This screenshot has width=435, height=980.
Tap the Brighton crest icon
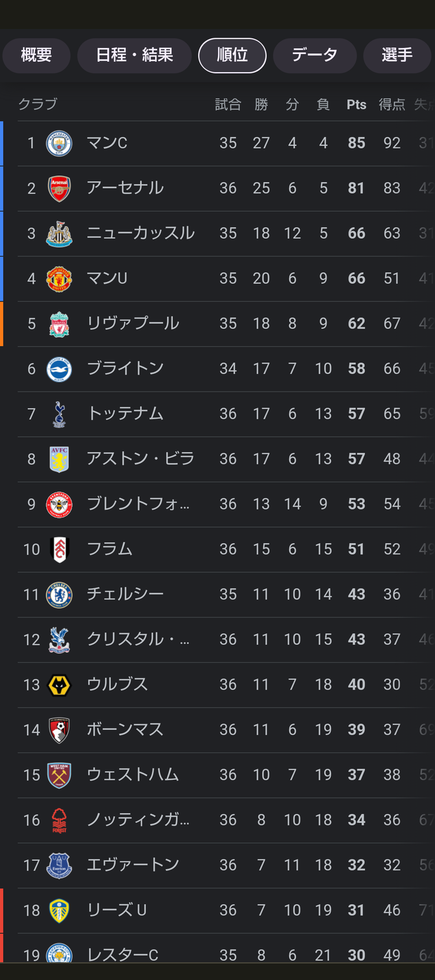point(59,369)
